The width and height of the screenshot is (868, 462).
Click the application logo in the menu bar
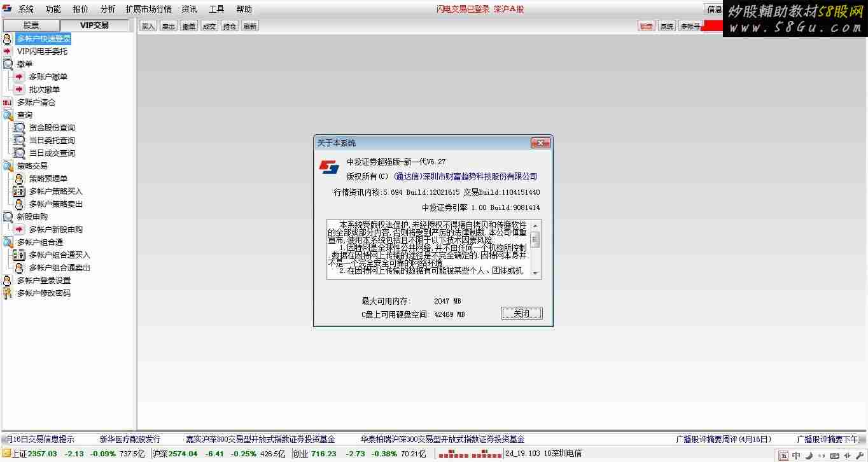pyautogui.click(x=7, y=9)
